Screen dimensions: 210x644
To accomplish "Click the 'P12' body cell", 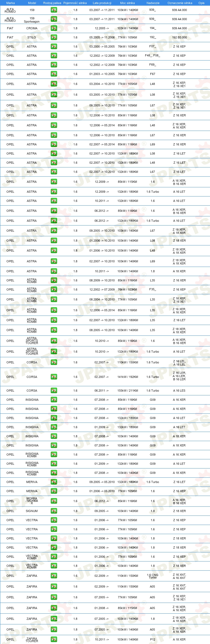I will [x=153, y=639].
